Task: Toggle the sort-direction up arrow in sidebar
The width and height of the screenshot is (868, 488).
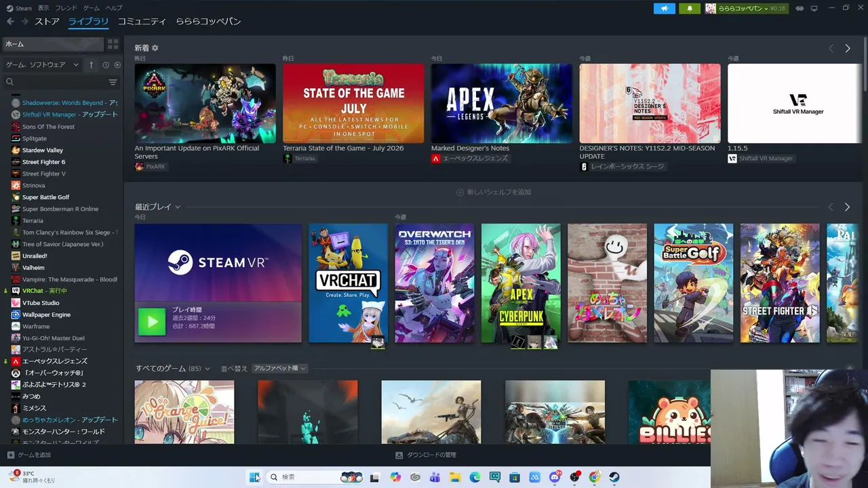Action: point(92,64)
